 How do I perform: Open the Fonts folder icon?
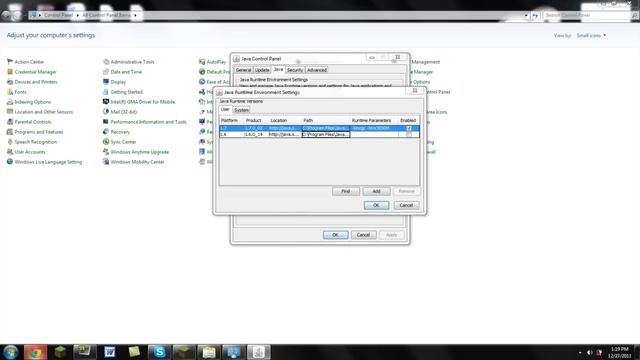(10, 92)
